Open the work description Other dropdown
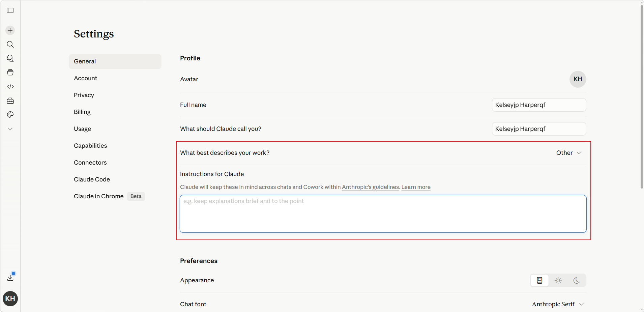This screenshot has width=644, height=312. 569,153
